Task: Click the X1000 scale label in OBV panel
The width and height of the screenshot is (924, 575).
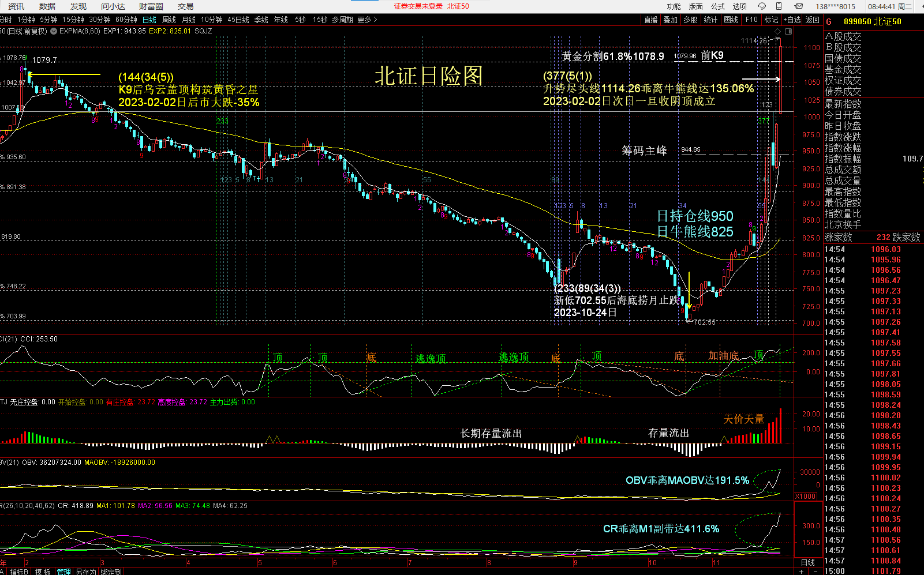Action: click(x=806, y=497)
